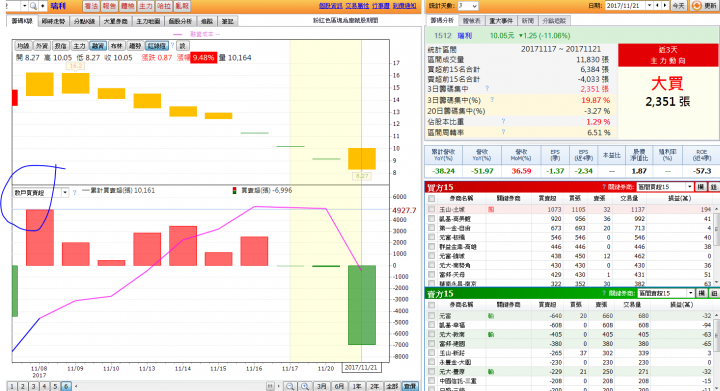Check the 凱基-幸福 seller row checkbox
Screen dimensions: 720x391
pos(432,325)
